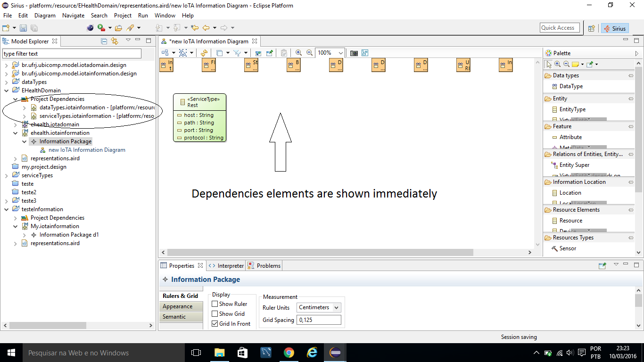Select the Sensor tool in the palette

[x=567, y=248]
